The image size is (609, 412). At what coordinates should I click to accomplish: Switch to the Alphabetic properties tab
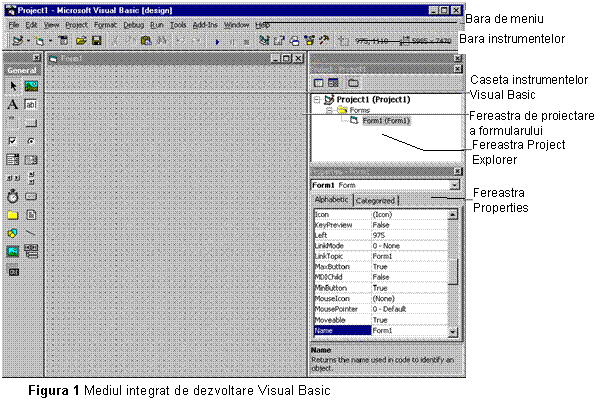click(331, 199)
